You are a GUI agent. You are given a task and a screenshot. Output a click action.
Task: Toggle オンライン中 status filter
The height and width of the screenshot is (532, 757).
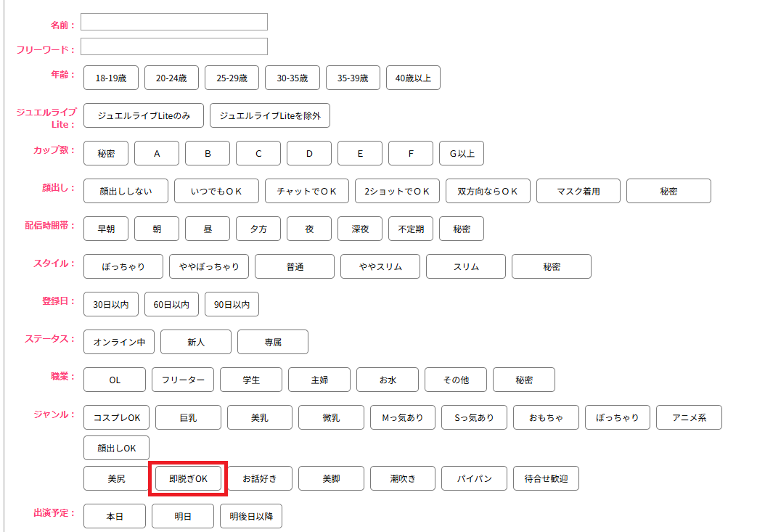pyautogui.click(x=119, y=342)
